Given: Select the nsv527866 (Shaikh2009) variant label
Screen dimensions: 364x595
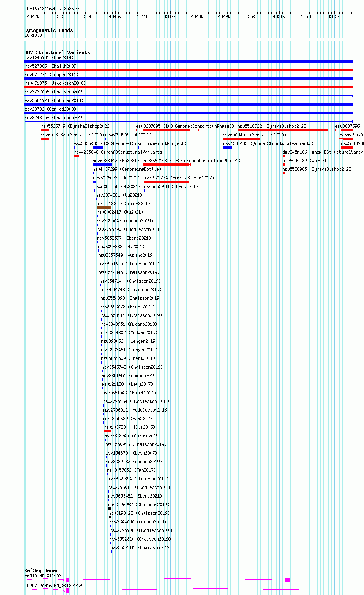Looking at the screenshot, I should [x=51, y=66].
